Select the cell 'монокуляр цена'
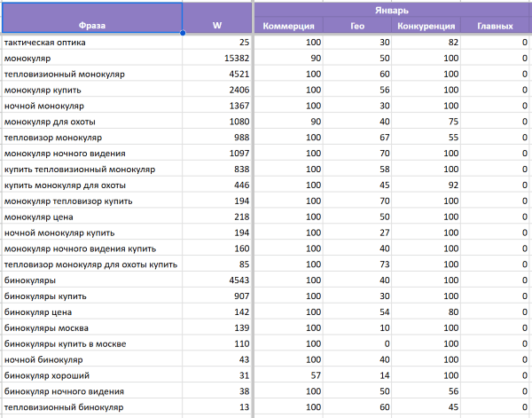 (x=92, y=217)
